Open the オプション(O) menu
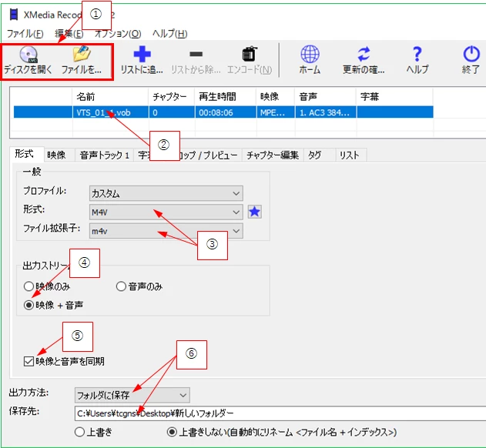Screen dimensions: 486x448 pyautogui.click(x=118, y=33)
